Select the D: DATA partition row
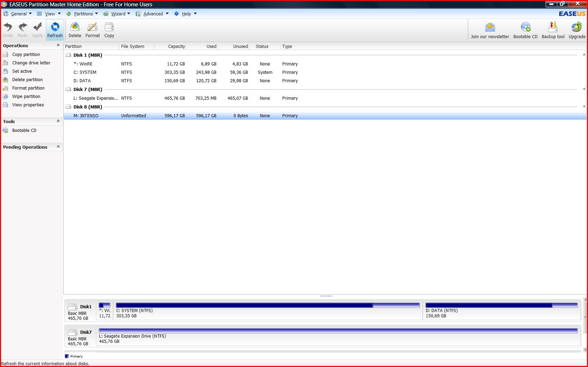This screenshot has height=367, width=588. click(325, 81)
